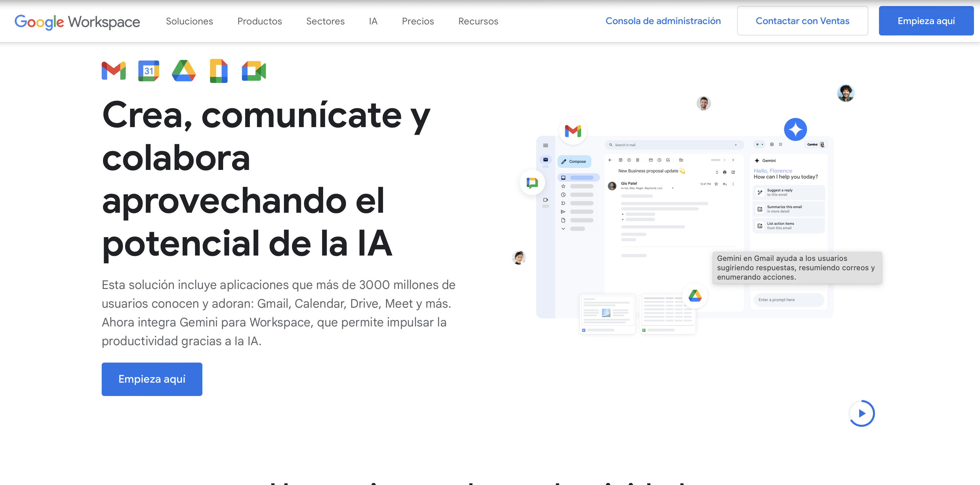Go to Precios page
The image size is (980, 485).
tap(418, 21)
